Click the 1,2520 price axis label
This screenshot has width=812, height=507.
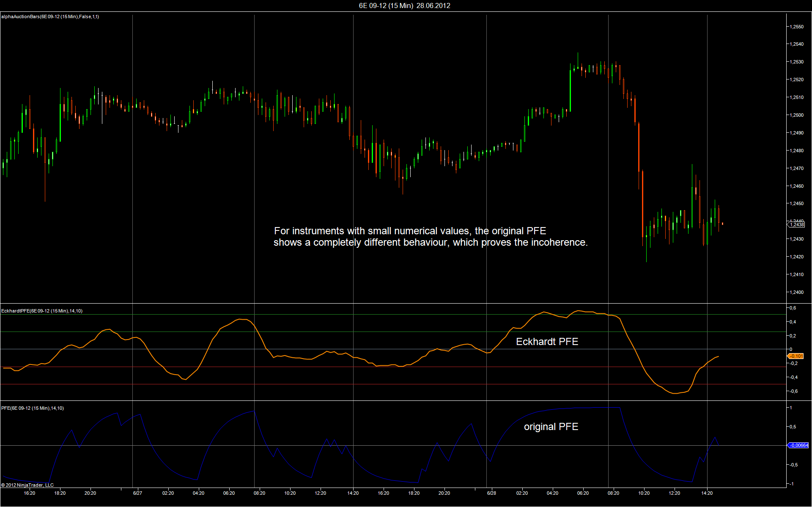(796, 79)
